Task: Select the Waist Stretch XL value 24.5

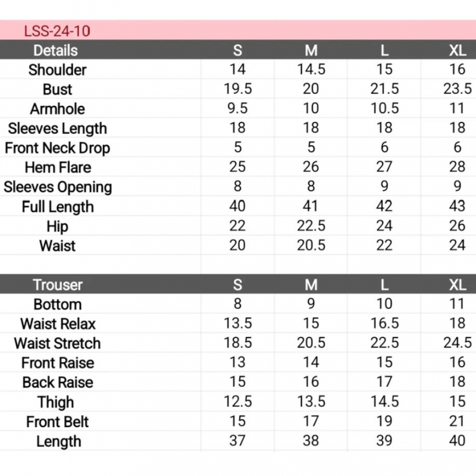Action: (x=457, y=343)
